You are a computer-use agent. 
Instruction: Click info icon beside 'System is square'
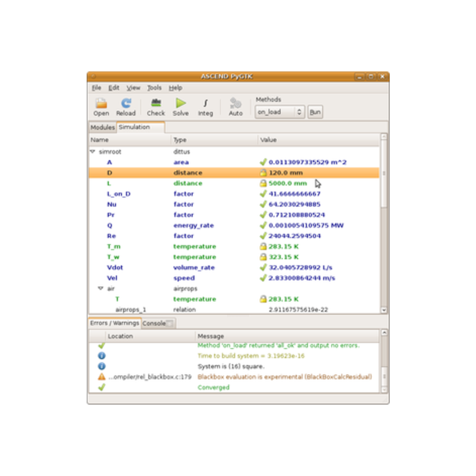point(102,366)
